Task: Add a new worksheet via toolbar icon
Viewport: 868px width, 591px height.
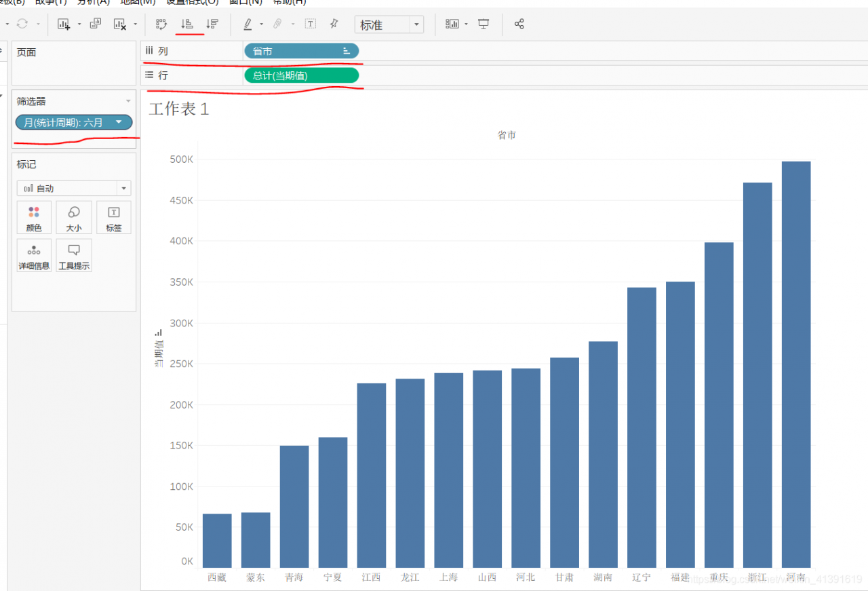Action: [64, 24]
